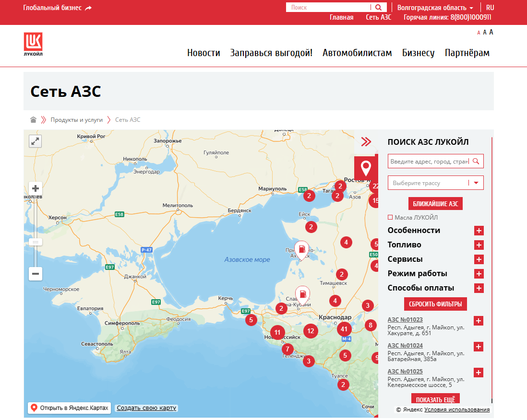Click the red location pin tab

click(366, 167)
